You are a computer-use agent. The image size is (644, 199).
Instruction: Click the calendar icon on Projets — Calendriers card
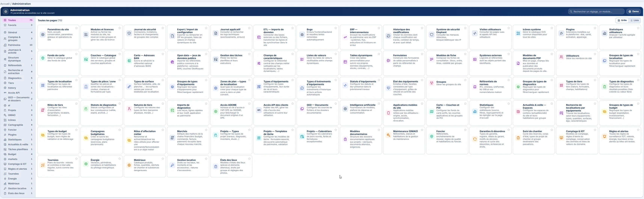coord(302,136)
